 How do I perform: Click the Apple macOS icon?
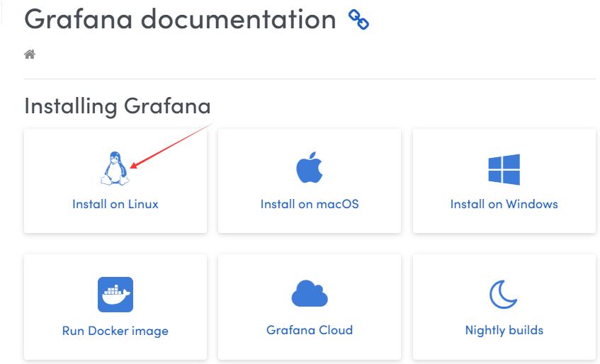pyautogui.click(x=310, y=167)
